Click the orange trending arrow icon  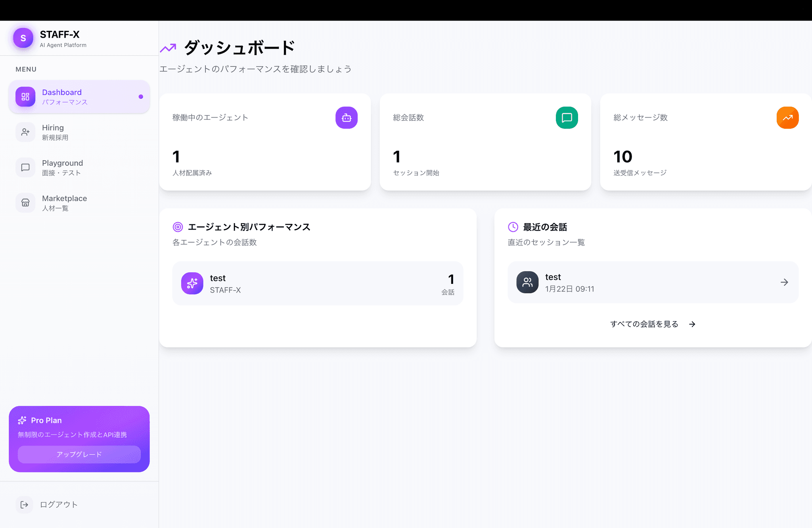787,118
